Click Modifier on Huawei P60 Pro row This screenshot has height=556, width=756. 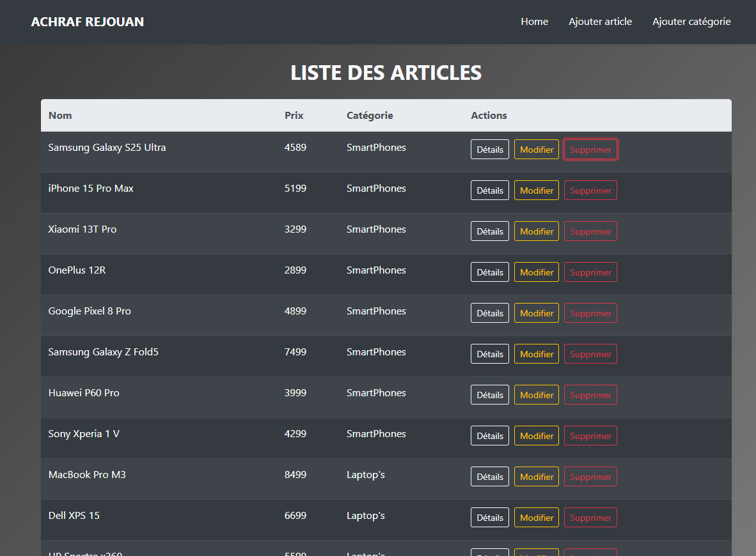click(537, 395)
